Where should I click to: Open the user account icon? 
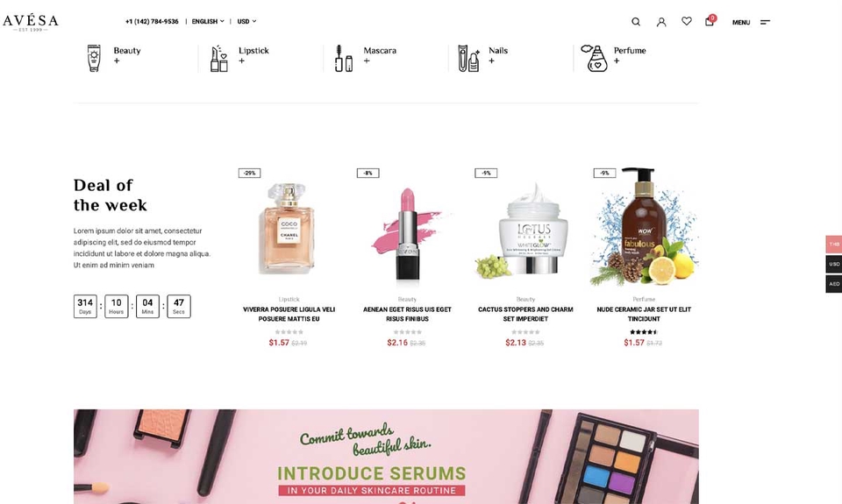[661, 22]
